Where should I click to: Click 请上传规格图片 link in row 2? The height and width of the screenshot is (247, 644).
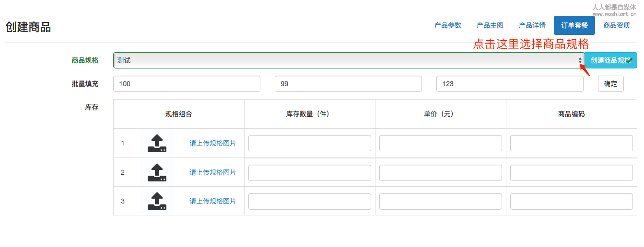click(213, 172)
